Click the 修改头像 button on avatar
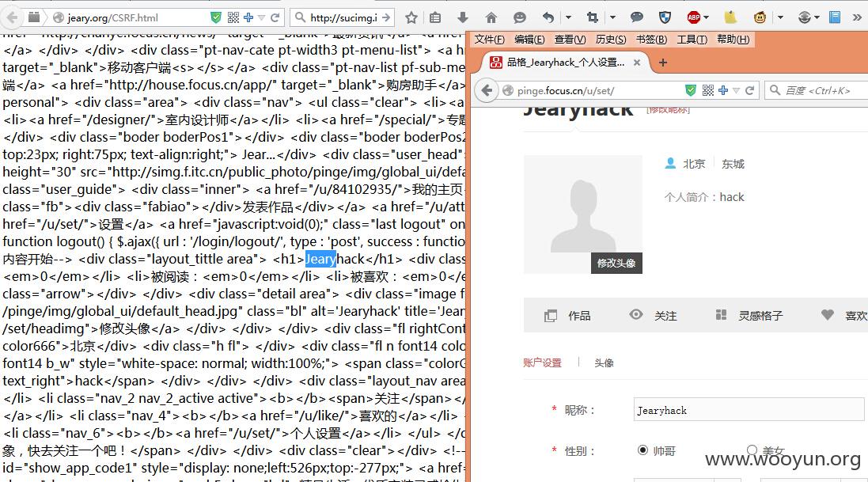Image resolution: width=868 pixels, height=482 pixels. (x=616, y=263)
